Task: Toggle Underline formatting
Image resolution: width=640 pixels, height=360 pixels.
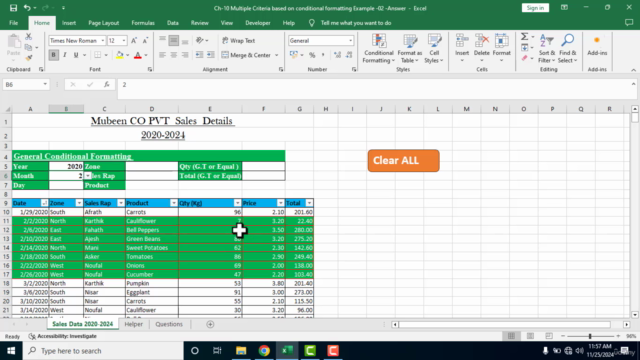Action: click(x=76, y=55)
